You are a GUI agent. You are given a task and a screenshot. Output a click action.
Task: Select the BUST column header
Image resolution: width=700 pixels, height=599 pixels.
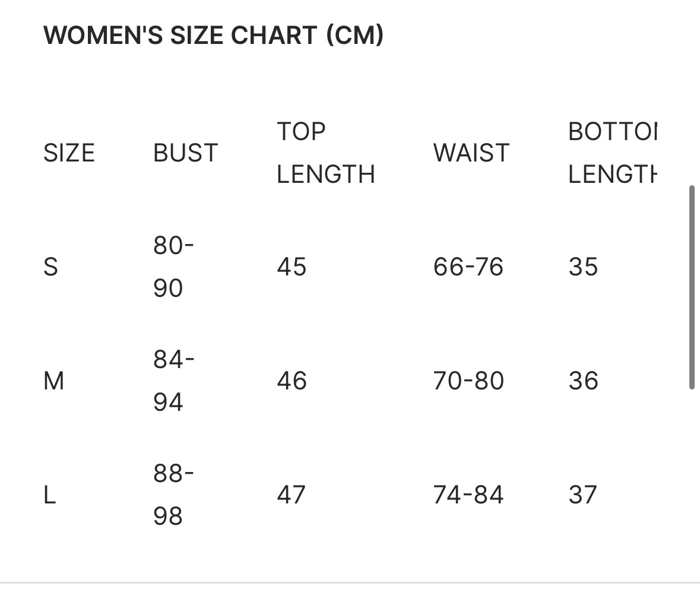point(185,153)
